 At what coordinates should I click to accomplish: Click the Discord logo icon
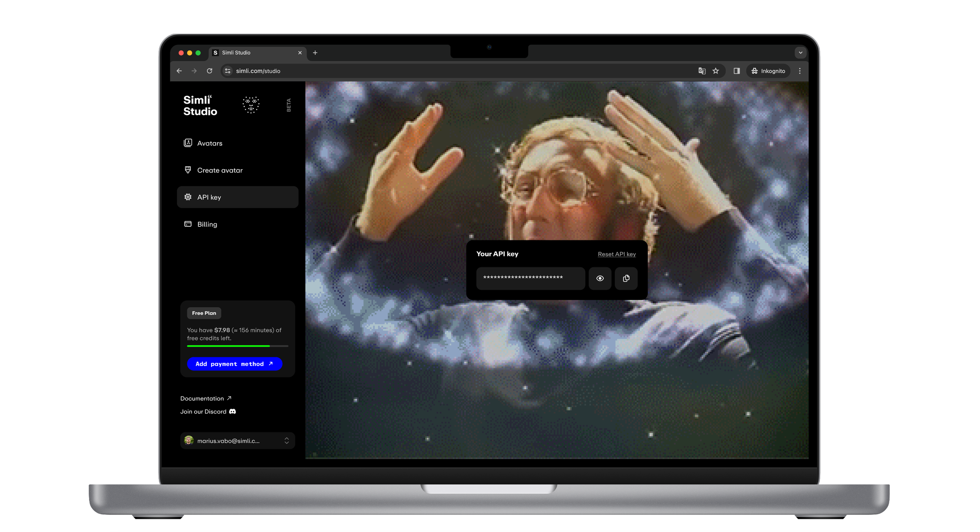click(x=232, y=411)
